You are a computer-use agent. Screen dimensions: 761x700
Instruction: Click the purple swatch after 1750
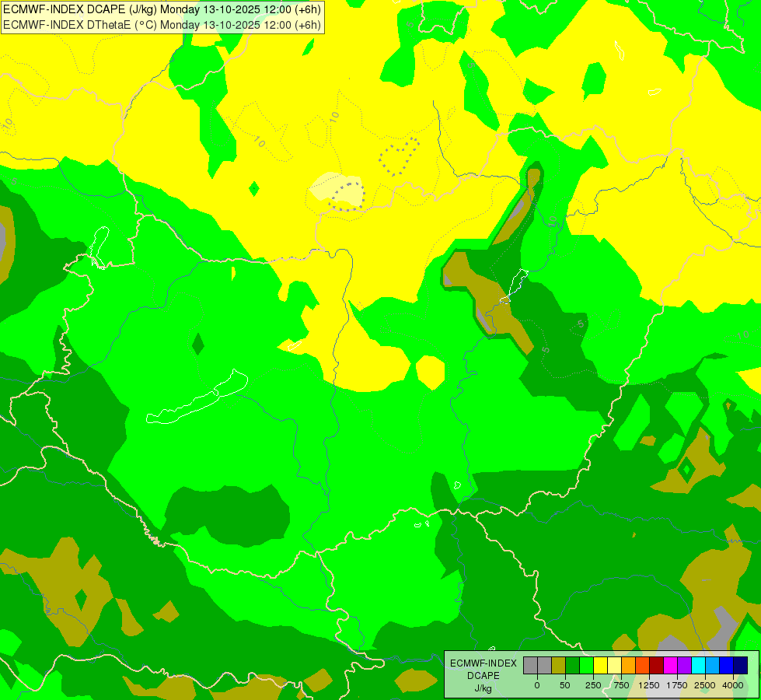pos(684,666)
